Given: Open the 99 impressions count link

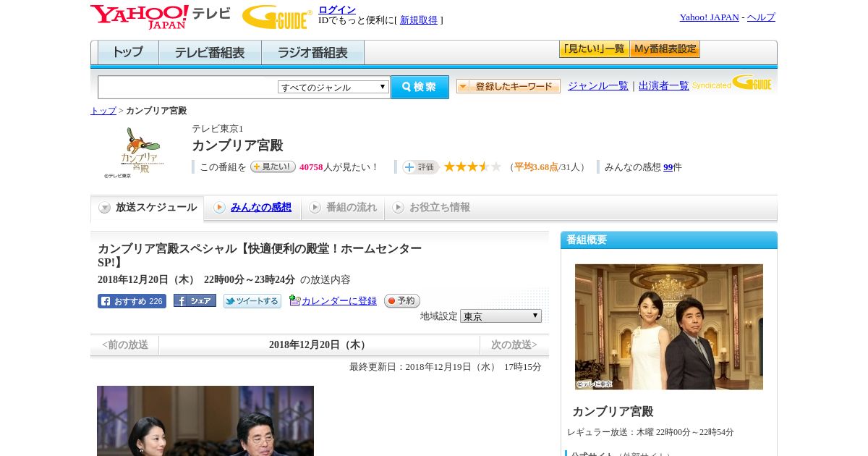Looking at the screenshot, I should point(668,167).
